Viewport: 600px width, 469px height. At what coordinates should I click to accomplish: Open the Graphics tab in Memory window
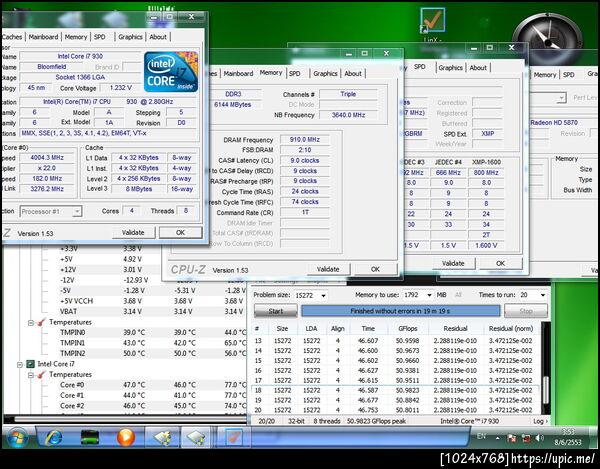324,73
